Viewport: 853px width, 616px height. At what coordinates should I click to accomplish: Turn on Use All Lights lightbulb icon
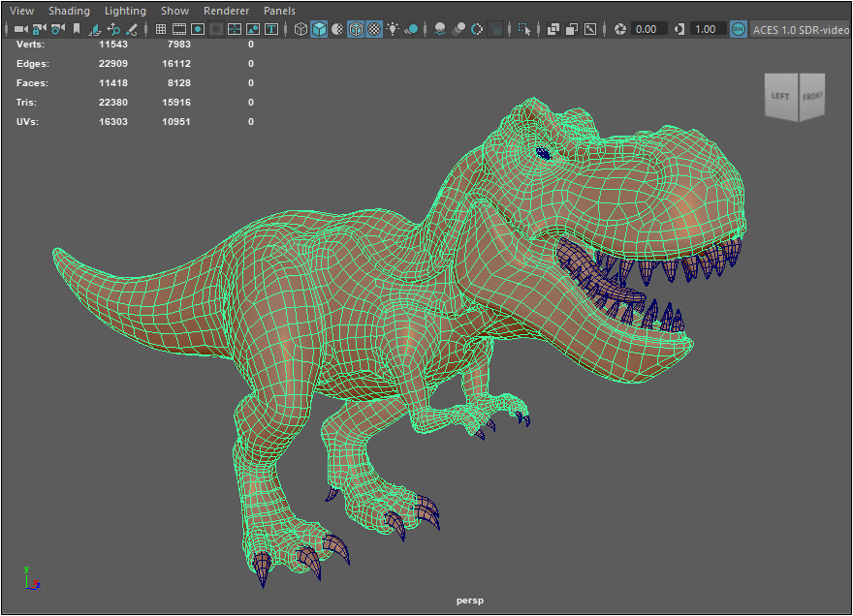pos(393,29)
